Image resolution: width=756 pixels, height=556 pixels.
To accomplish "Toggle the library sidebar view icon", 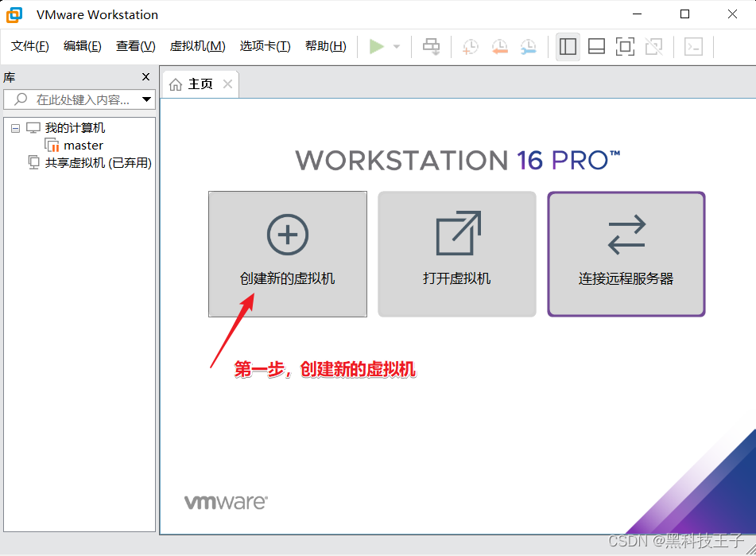I will coord(568,47).
